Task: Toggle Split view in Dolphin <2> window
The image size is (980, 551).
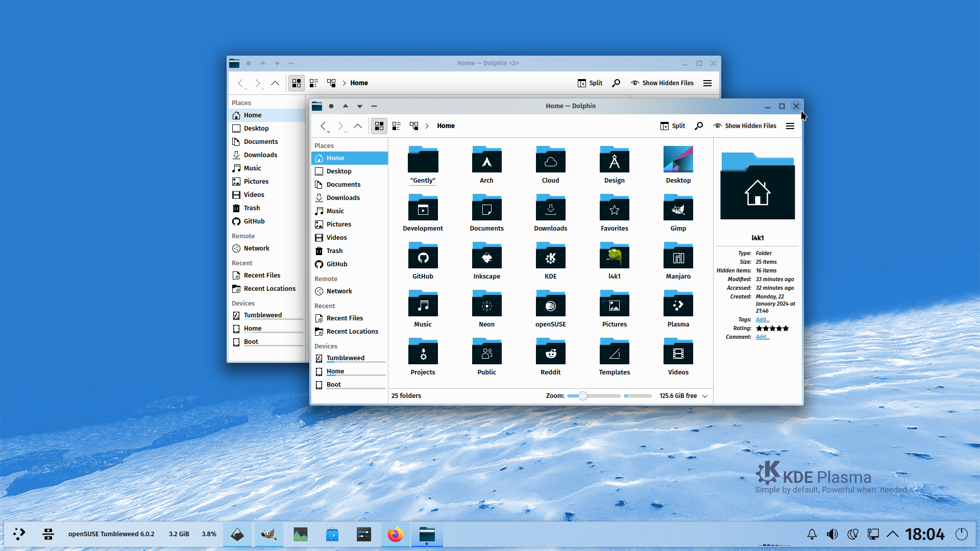Action: point(590,83)
